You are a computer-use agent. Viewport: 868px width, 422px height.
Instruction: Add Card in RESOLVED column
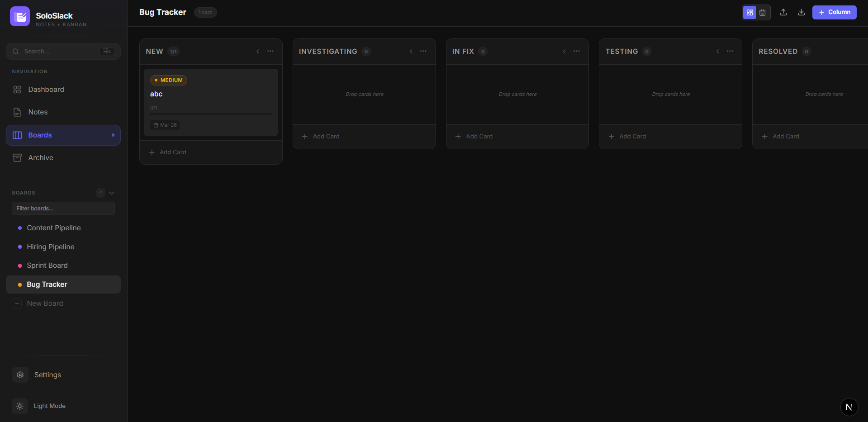pos(812,137)
